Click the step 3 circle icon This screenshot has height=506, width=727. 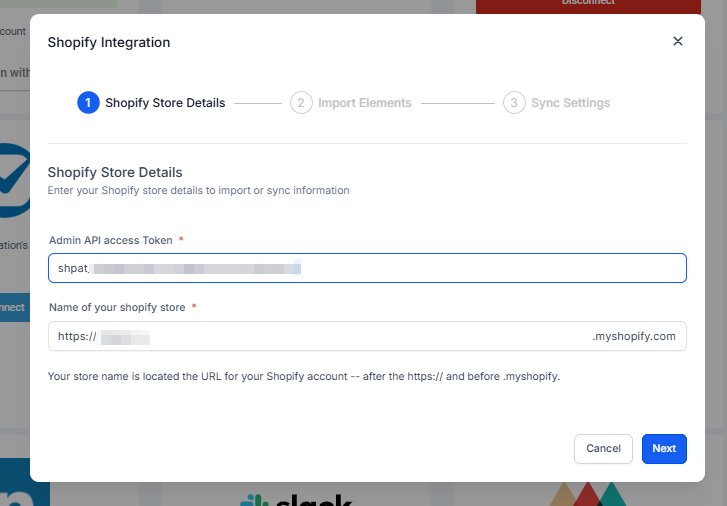pos(514,103)
